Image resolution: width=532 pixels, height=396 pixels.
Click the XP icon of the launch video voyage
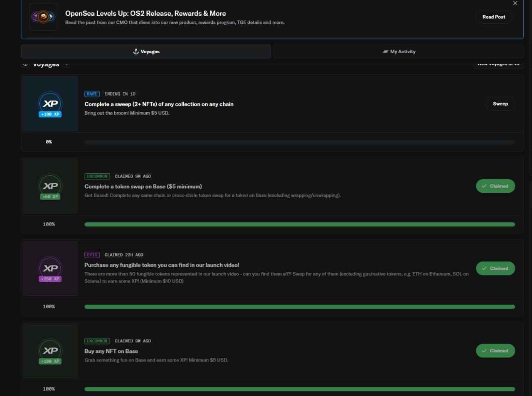coord(50,268)
